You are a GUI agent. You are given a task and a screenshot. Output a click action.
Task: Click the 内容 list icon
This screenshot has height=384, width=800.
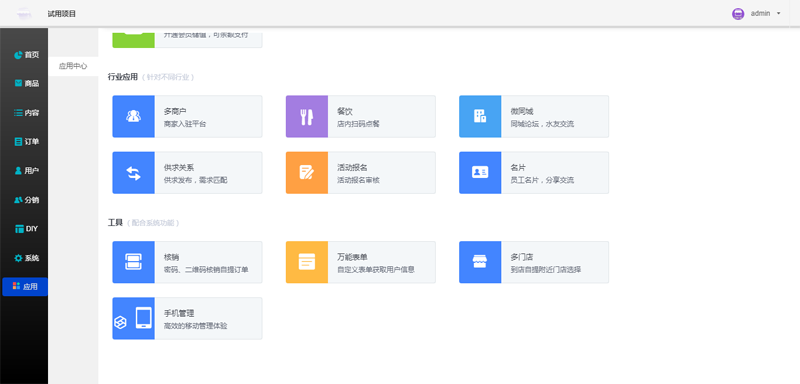coord(18,113)
